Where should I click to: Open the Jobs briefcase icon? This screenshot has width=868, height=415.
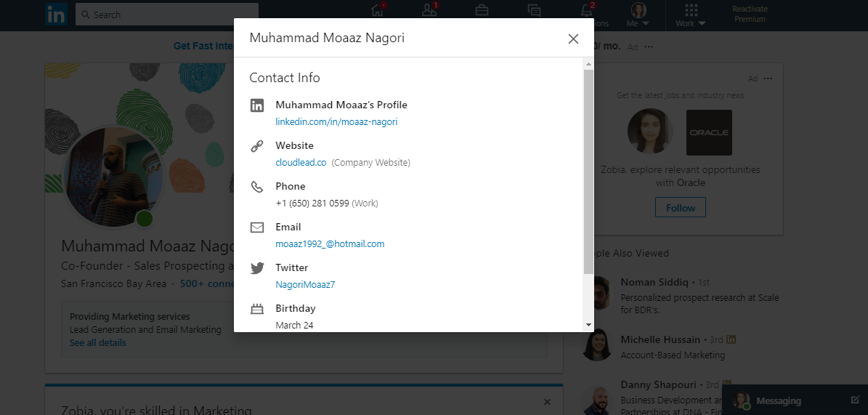[x=482, y=10]
